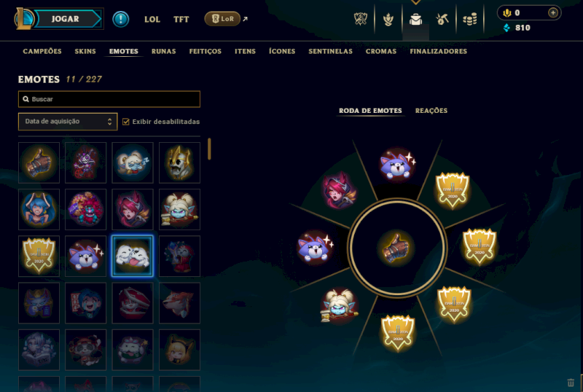Open the Sentinelas tab
Screen dimensions: 583x392
(330, 51)
